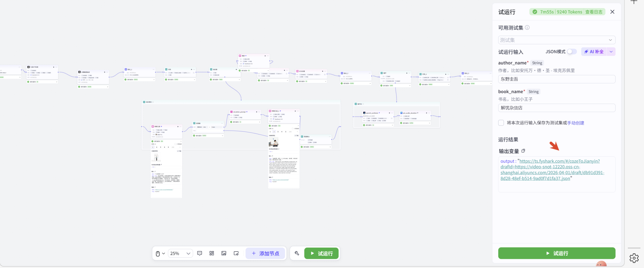
Task: Toggle the JSON模式 switch
Action: pyautogui.click(x=572, y=52)
